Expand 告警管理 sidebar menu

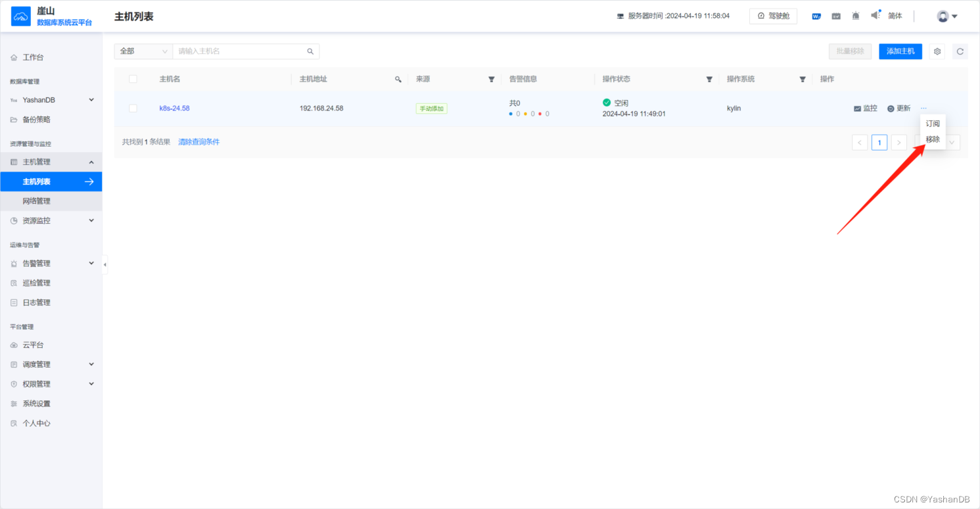(51, 263)
